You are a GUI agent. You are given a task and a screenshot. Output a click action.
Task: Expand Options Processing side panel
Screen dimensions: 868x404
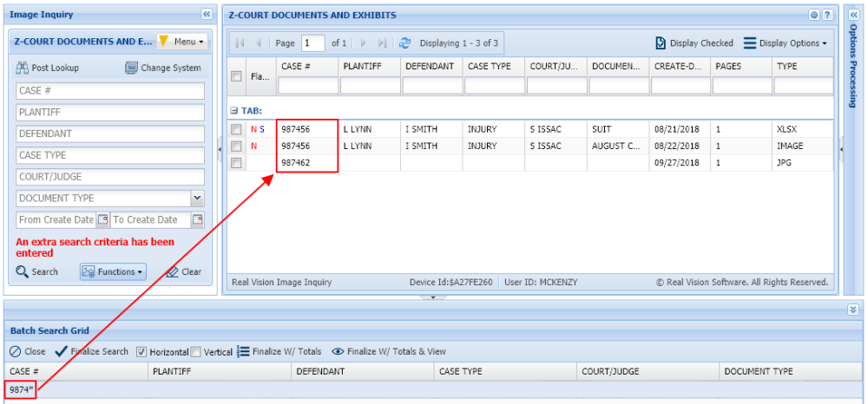(853, 15)
